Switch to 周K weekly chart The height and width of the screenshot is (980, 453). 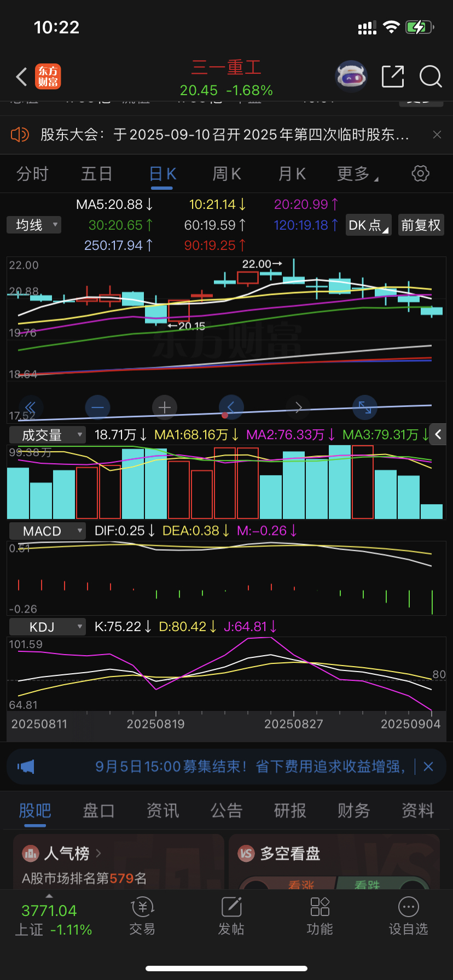pos(226,174)
